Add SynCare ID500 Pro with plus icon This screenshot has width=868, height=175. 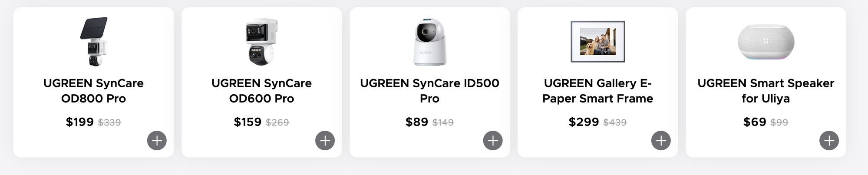tap(493, 140)
